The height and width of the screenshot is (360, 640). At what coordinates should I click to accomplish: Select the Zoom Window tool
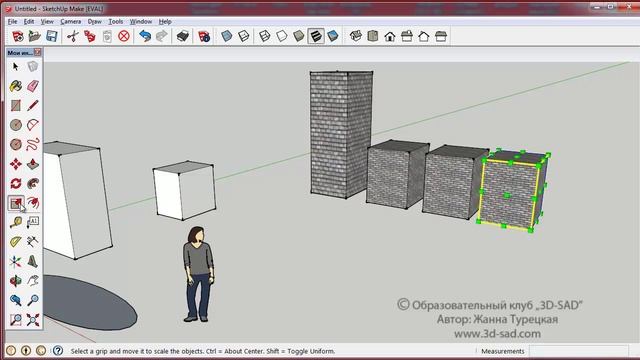[16, 320]
